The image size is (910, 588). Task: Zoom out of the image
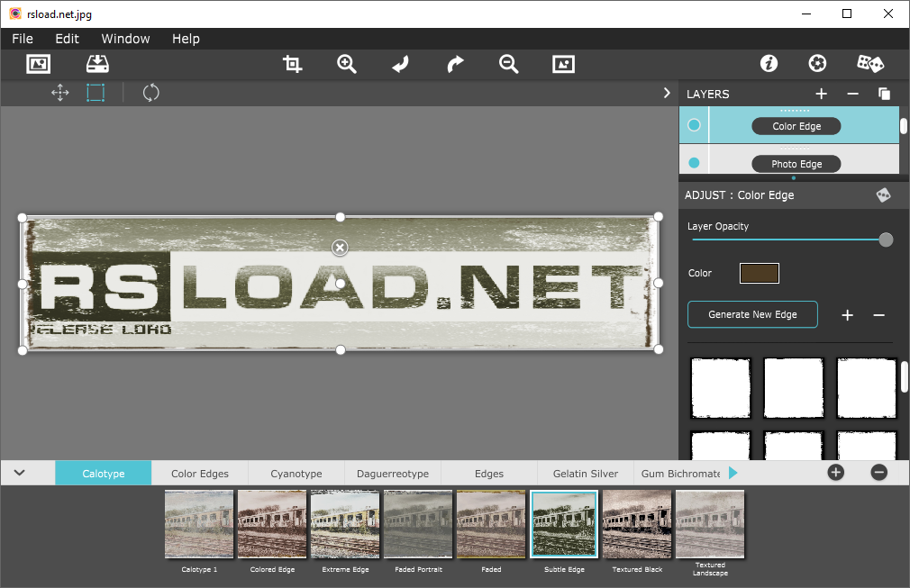[x=508, y=64]
